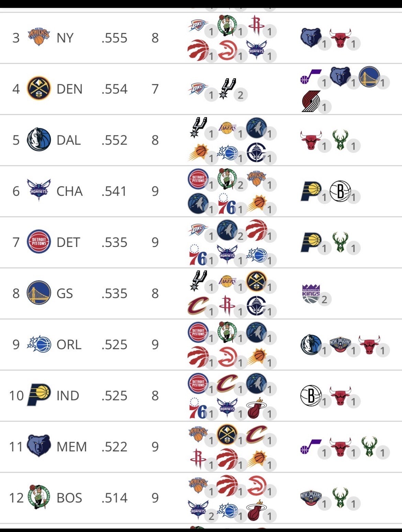Open the CHA team name link
The width and height of the screenshot is (402, 532).
click(x=69, y=191)
